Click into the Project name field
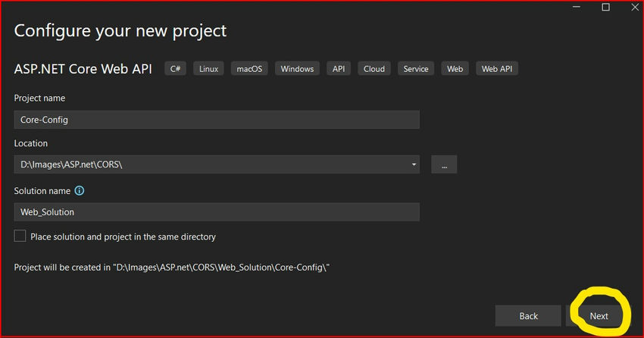This screenshot has height=338, width=644. pyautogui.click(x=216, y=120)
